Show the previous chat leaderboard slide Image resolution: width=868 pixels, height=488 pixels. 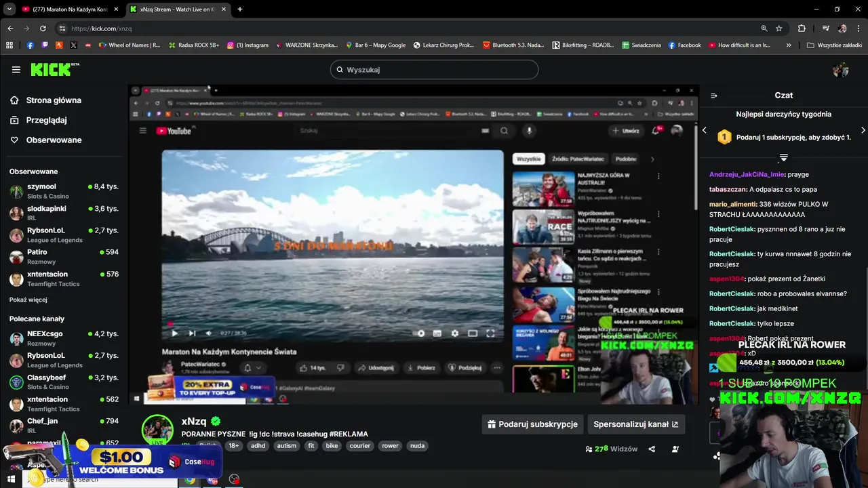[705, 130]
